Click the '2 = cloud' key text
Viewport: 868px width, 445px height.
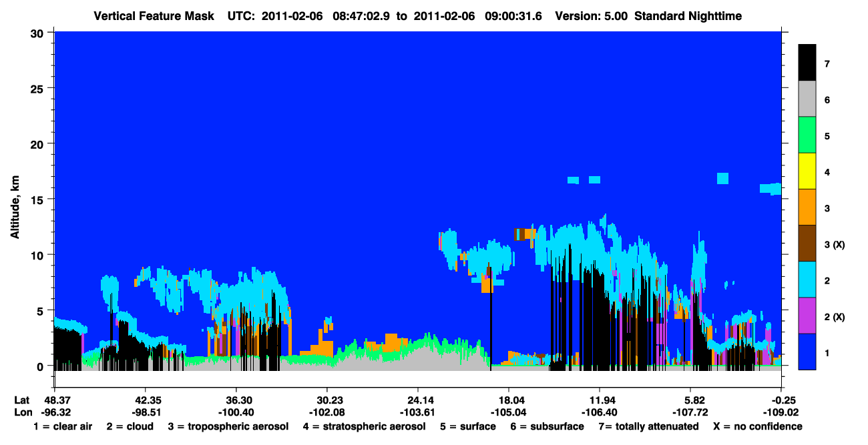(x=130, y=426)
